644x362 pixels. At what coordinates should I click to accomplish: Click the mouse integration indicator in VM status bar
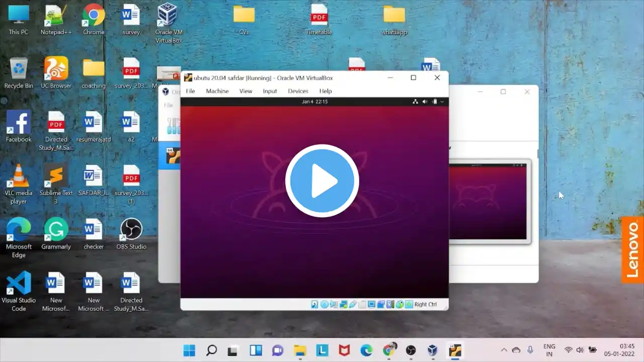point(400,304)
